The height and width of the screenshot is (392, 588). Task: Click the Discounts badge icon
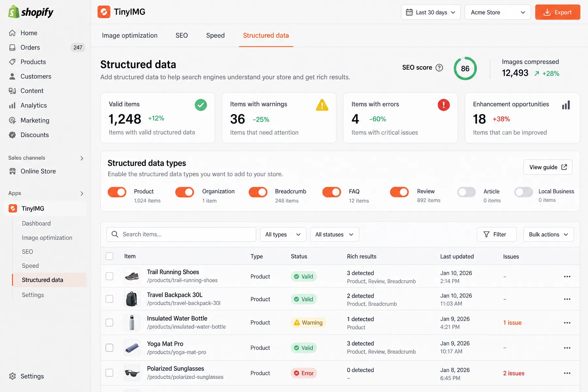[x=12, y=135]
